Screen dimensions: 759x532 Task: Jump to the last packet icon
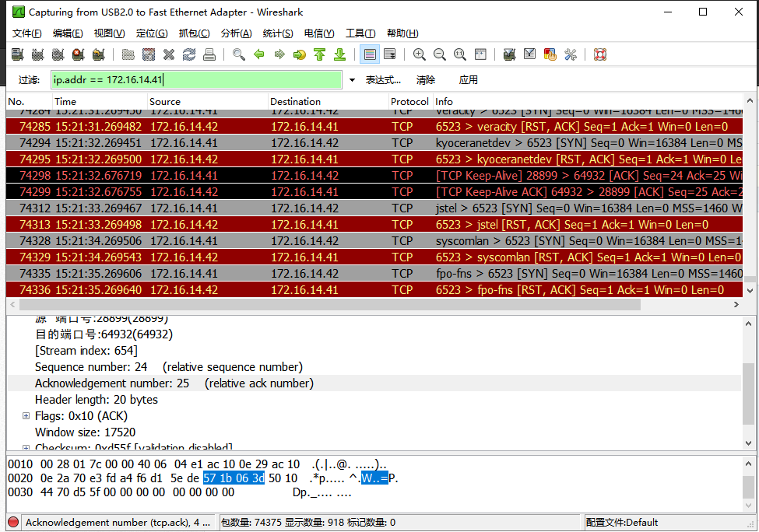(340, 54)
